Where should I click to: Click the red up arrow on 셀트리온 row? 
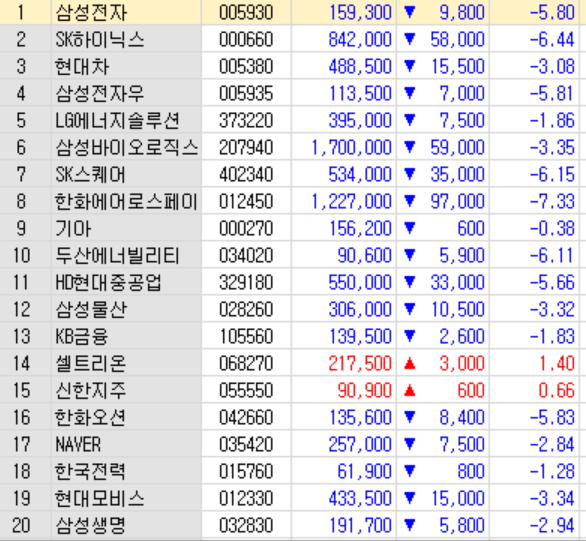(410, 363)
